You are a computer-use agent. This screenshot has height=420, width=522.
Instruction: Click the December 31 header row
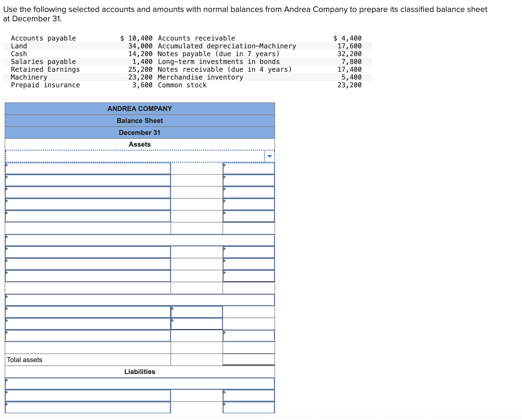[140, 132]
